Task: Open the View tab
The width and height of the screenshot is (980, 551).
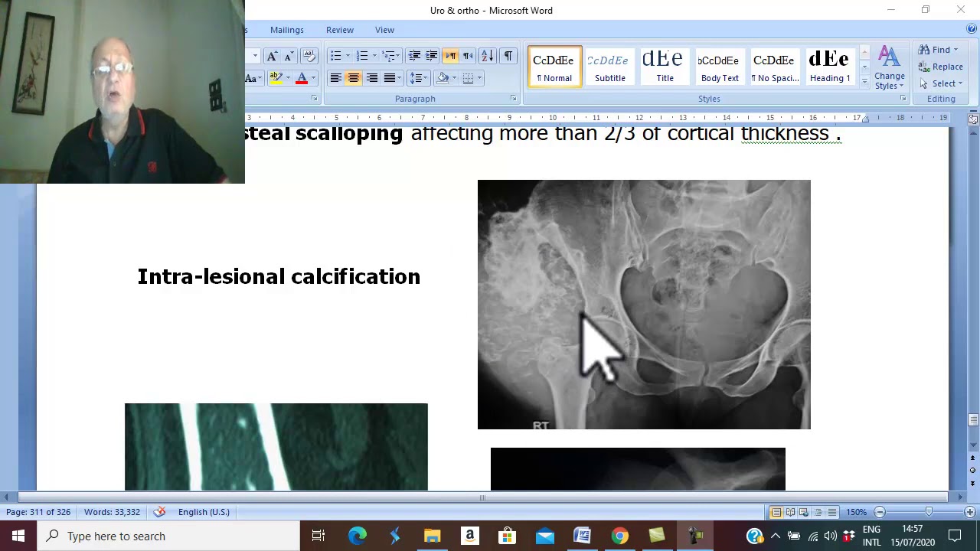Action: (384, 30)
